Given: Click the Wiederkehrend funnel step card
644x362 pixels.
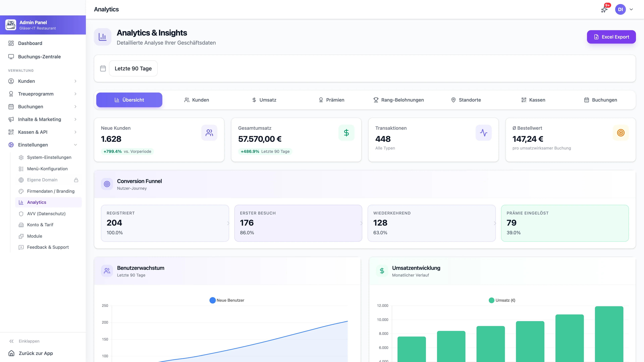Looking at the screenshot, I should point(432,223).
